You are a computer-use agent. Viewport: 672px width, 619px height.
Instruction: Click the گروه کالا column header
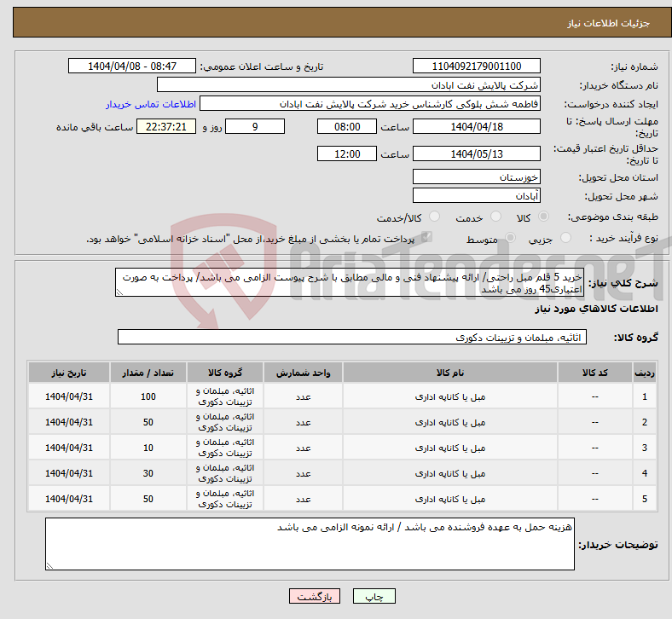(225, 373)
